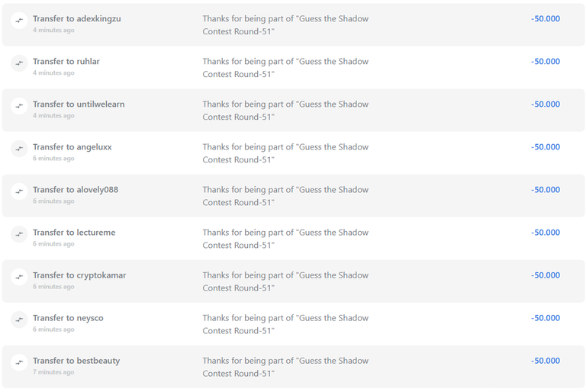The height and width of the screenshot is (392, 586).
Task: Click transfer icon beside cryptokamar row
Action: (x=19, y=277)
